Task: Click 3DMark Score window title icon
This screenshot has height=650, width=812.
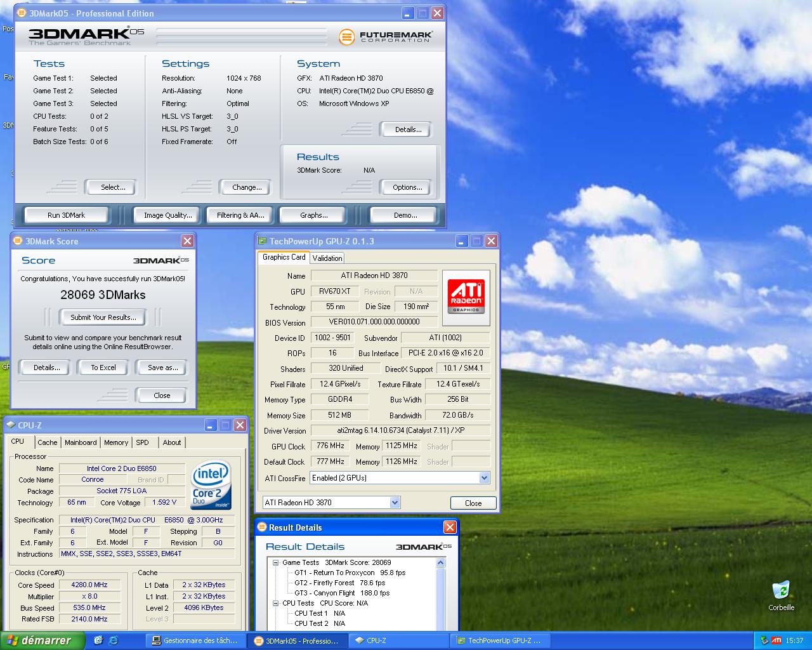Action: coord(18,241)
